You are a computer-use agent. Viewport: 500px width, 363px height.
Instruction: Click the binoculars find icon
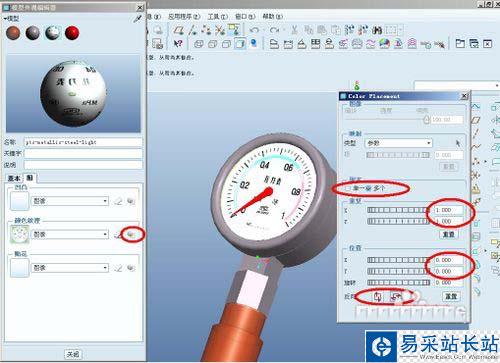click(x=377, y=30)
